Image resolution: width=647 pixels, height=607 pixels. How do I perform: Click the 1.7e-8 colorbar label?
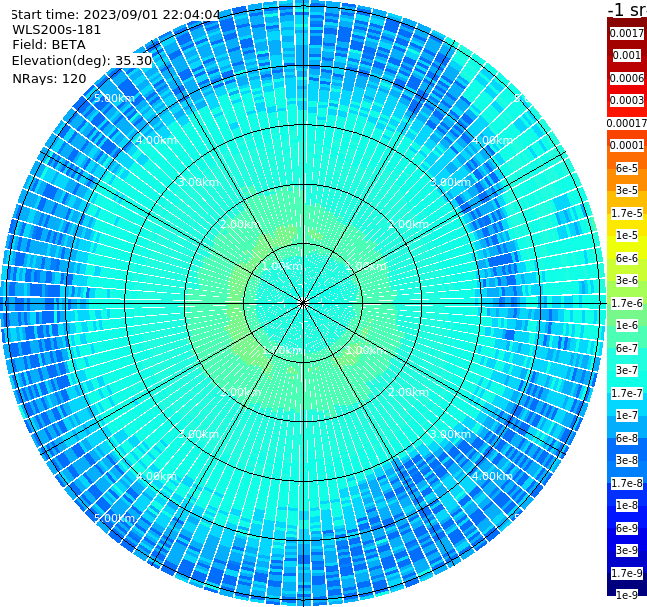pyautogui.click(x=627, y=483)
